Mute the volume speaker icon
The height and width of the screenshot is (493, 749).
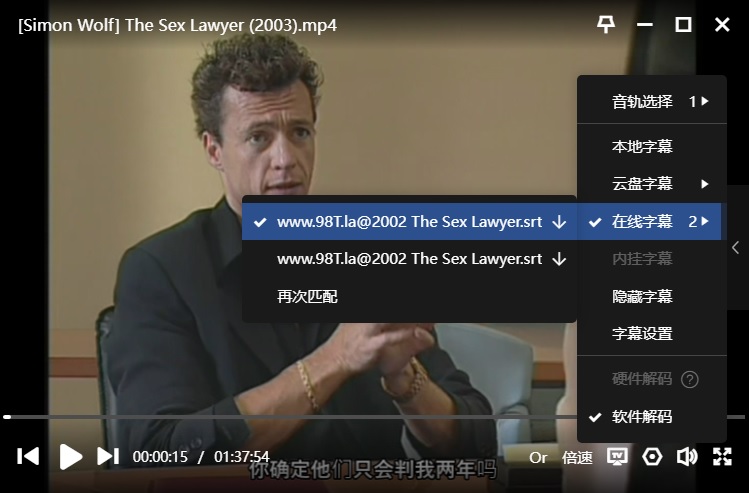[x=687, y=457]
